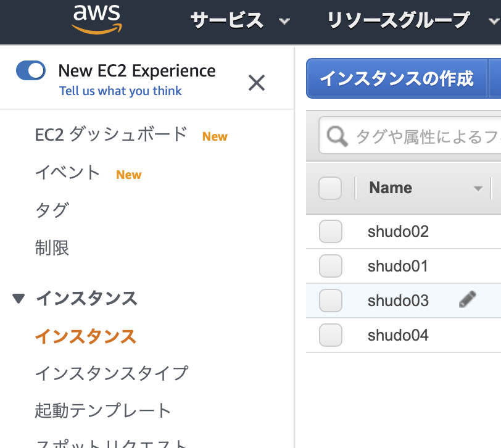The width and height of the screenshot is (501, 448).
Task: Open EC2 ダッシュボード in sidebar
Action: tap(111, 134)
